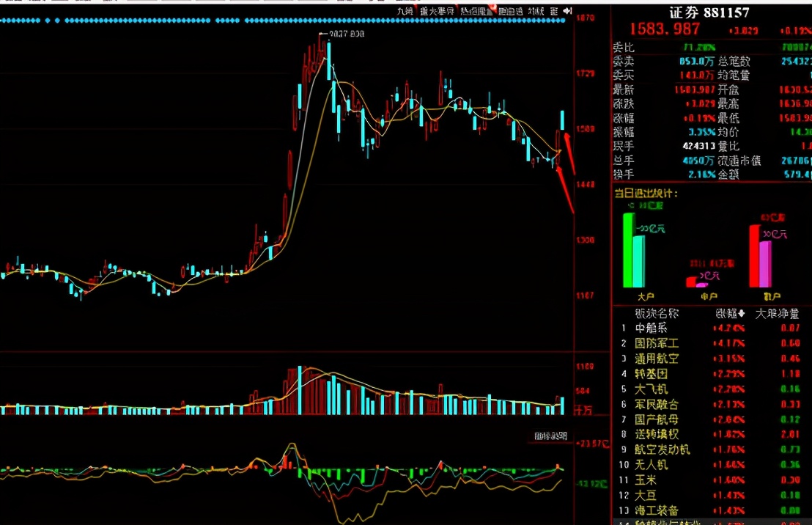The height and width of the screenshot is (525, 812).
Task: Collapse side panel with the arrow icon
Action: (x=567, y=11)
